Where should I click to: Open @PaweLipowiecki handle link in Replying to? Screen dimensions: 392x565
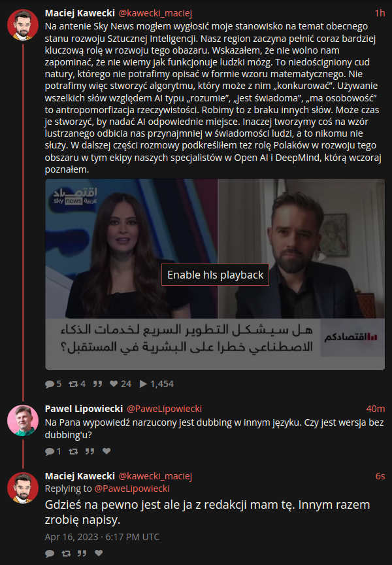[x=132, y=488]
